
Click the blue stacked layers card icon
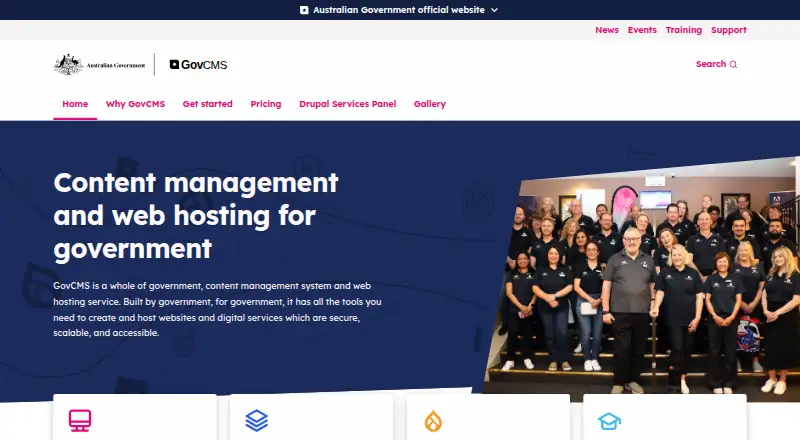[x=257, y=421]
